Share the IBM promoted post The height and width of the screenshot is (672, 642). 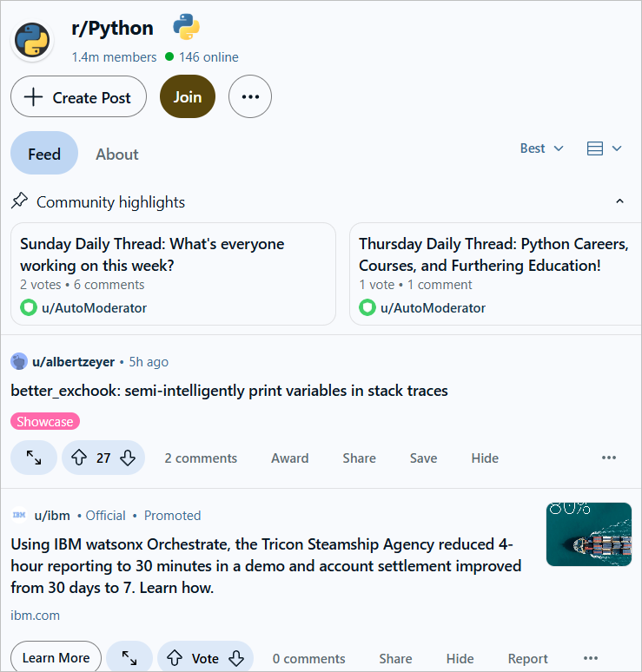[395, 658]
